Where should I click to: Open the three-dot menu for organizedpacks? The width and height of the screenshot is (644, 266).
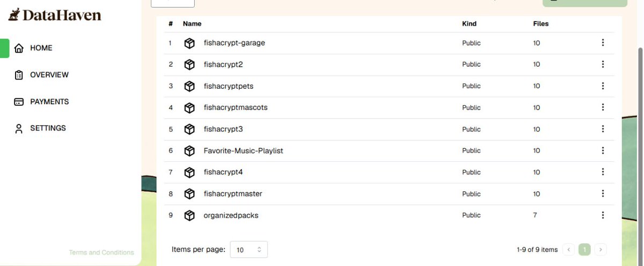603,215
